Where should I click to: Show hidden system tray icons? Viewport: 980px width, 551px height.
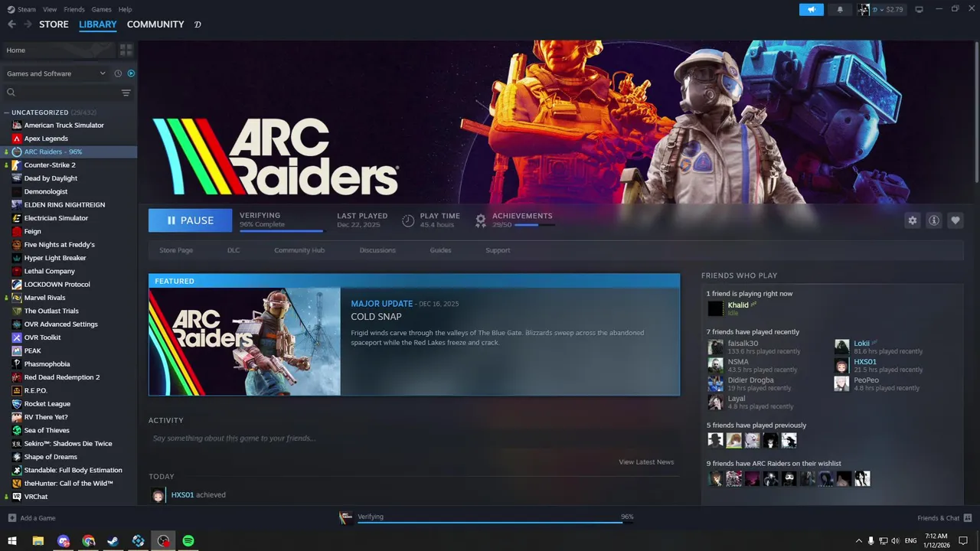858,541
